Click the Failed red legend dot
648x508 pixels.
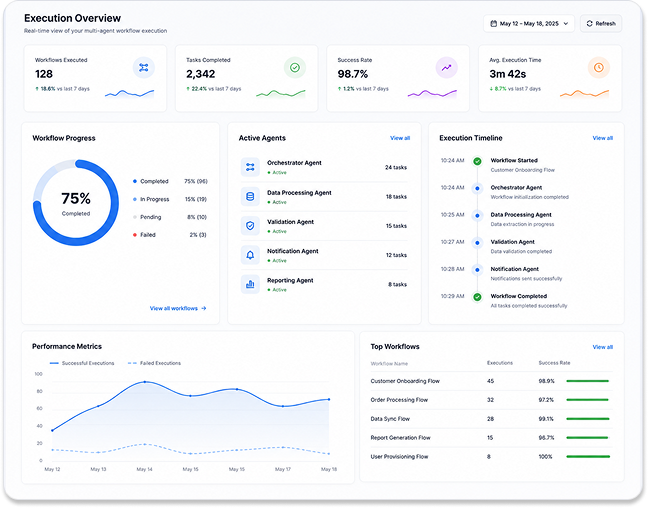pyautogui.click(x=135, y=235)
